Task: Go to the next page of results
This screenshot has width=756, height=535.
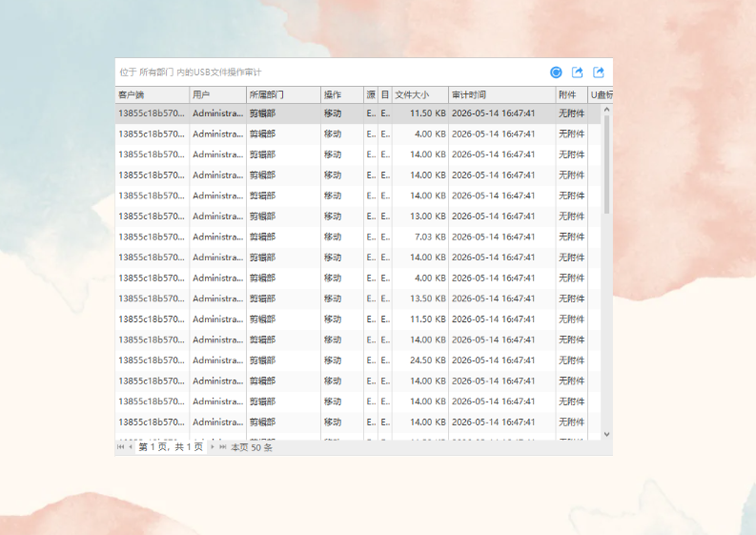Action: point(213,447)
